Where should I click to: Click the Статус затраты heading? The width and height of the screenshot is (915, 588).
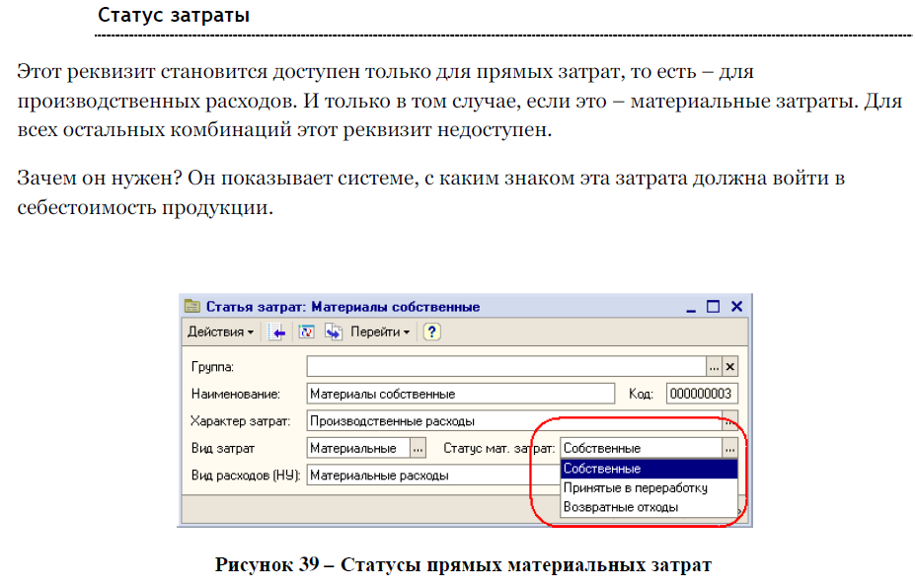174,15
